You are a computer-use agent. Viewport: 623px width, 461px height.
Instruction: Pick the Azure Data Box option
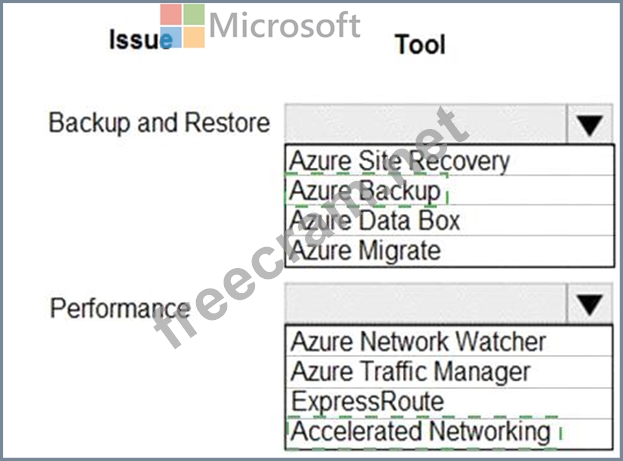pos(449,221)
